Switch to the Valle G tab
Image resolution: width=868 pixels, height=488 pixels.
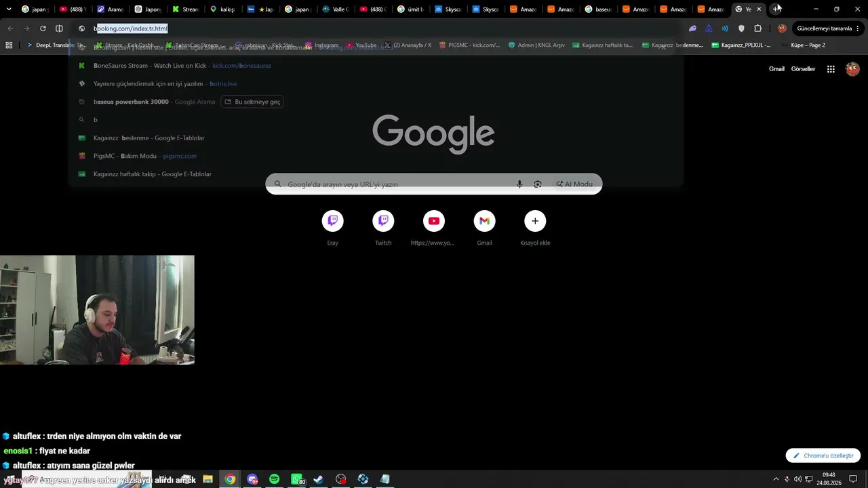[x=335, y=9]
